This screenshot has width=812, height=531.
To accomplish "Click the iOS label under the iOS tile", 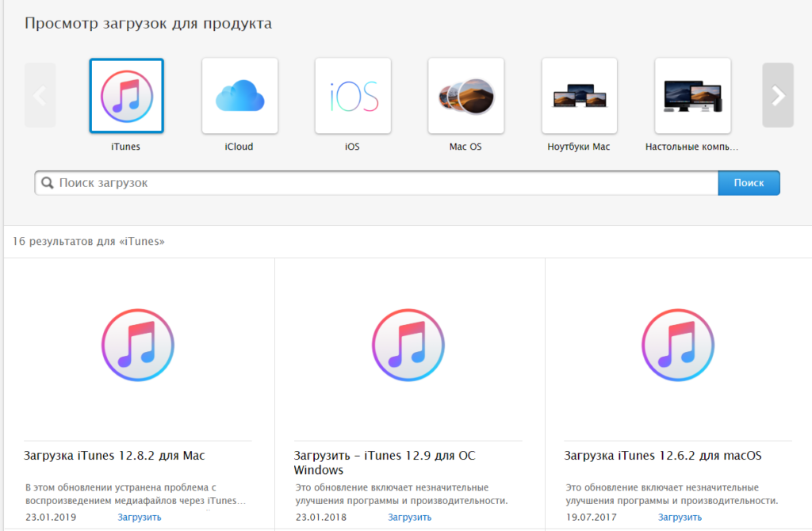I will point(352,147).
